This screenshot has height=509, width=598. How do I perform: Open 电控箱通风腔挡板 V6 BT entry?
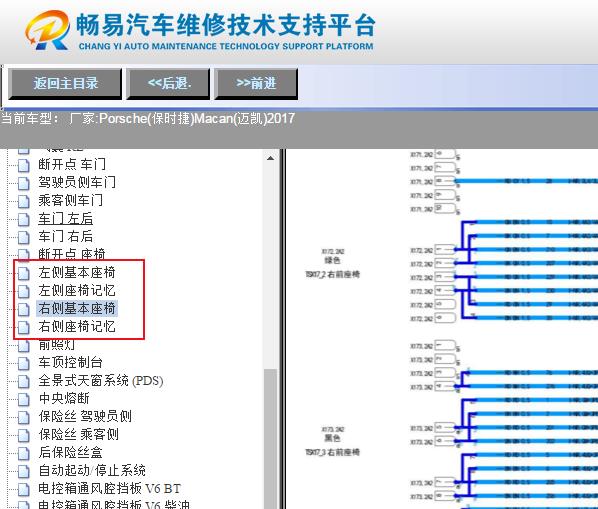pos(109,488)
